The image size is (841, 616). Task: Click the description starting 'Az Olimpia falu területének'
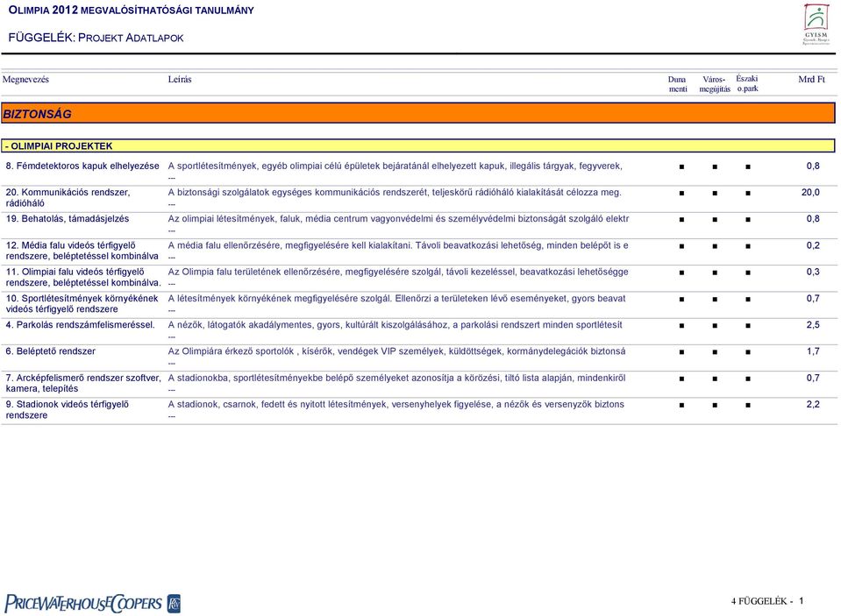398,272
